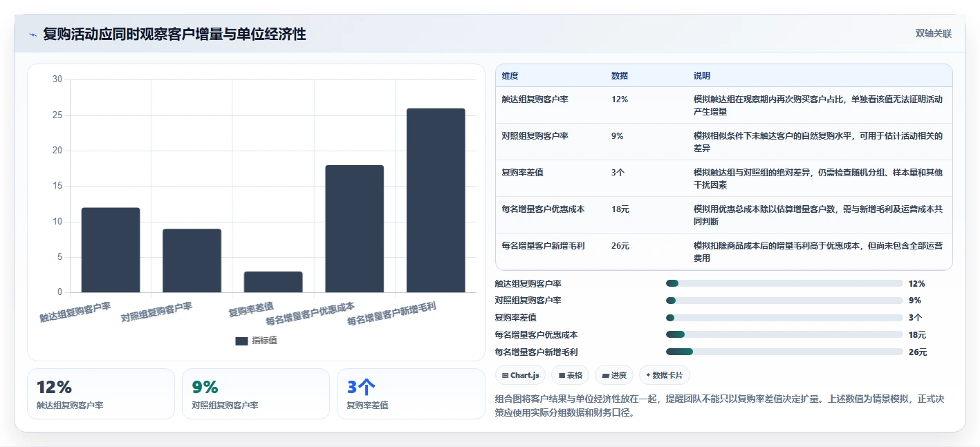Click the 9% value beside the progress bar

pos(914,301)
